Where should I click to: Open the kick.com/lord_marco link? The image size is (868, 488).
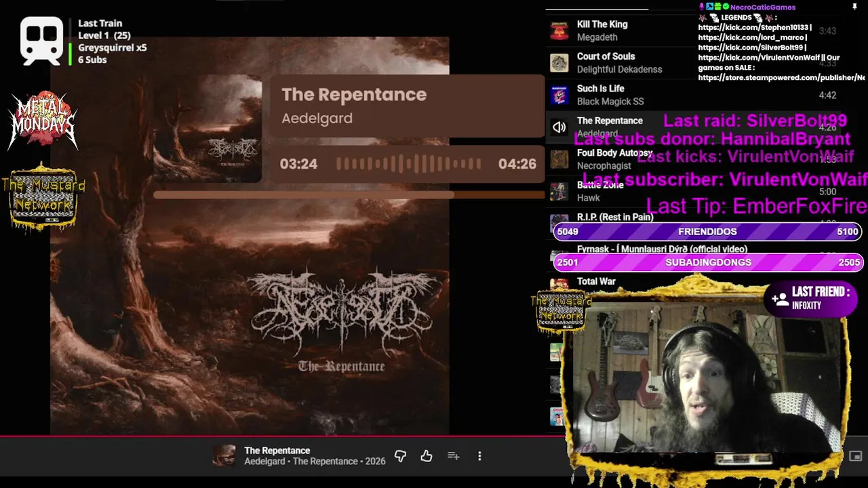tap(752, 38)
